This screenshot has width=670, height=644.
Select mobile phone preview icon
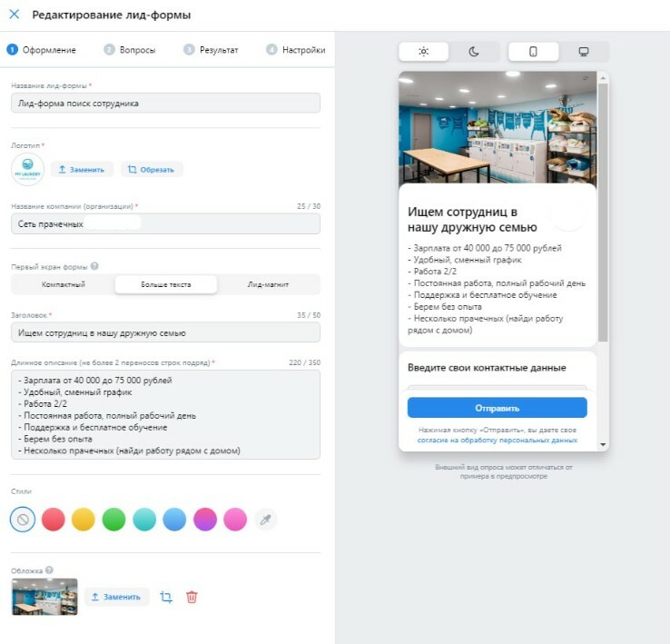pos(533,52)
